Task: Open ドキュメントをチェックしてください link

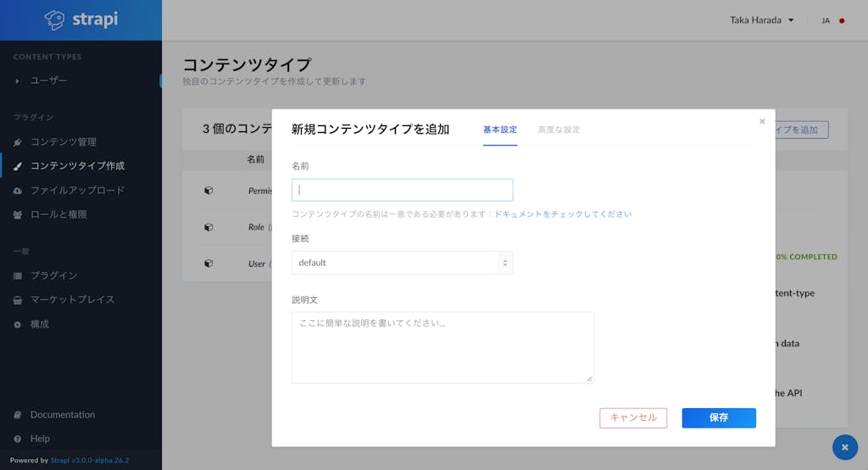Action: pos(563,214)
